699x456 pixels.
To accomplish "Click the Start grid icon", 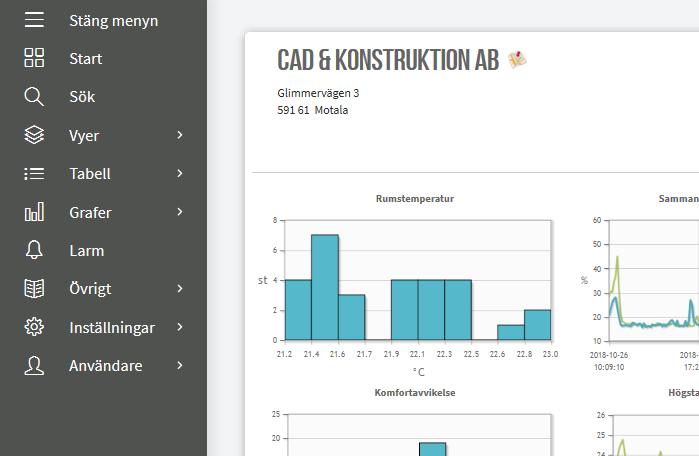I will click(34, 58).
